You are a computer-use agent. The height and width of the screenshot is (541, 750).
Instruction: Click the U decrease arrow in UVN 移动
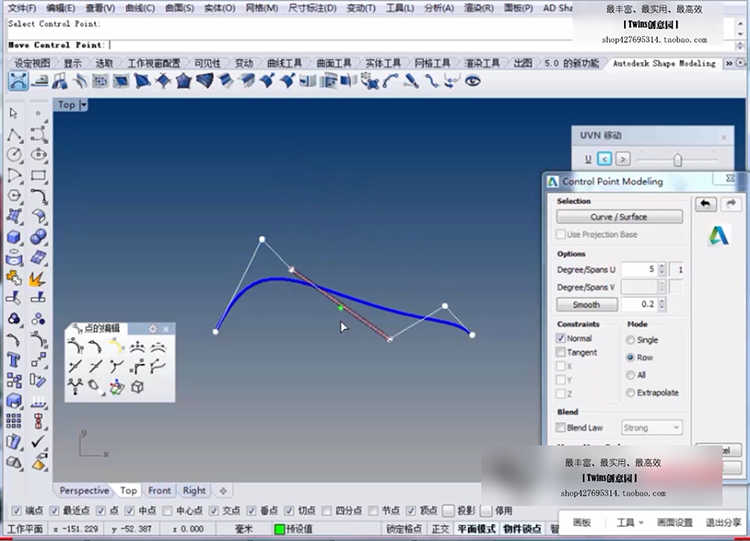point(605,159)
